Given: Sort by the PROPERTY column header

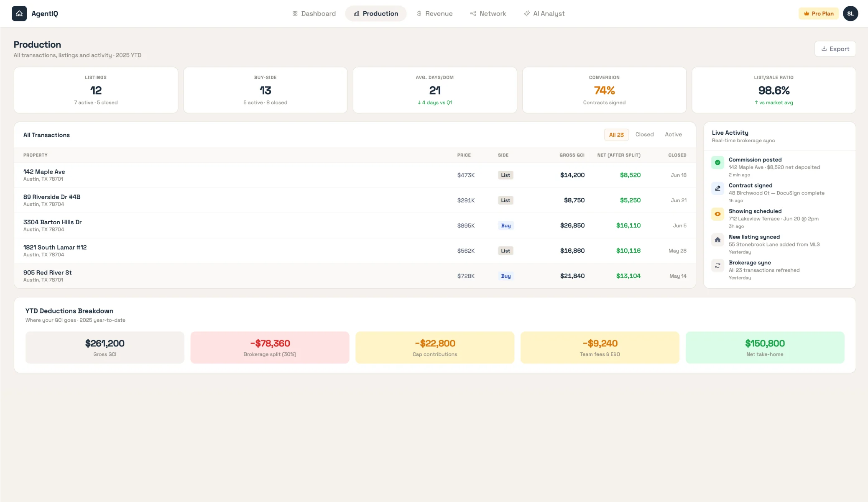Looking at the screenshot, I should [x=36, y=155].
